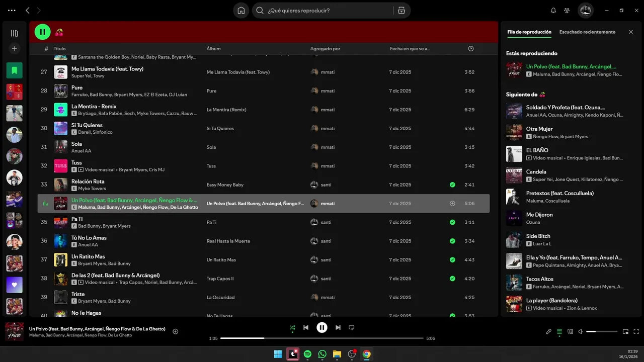Open Spotify icon in the taskbar
Image resolution: width=644 pixels, height=362 pixels.
click(x=307, y=354)
